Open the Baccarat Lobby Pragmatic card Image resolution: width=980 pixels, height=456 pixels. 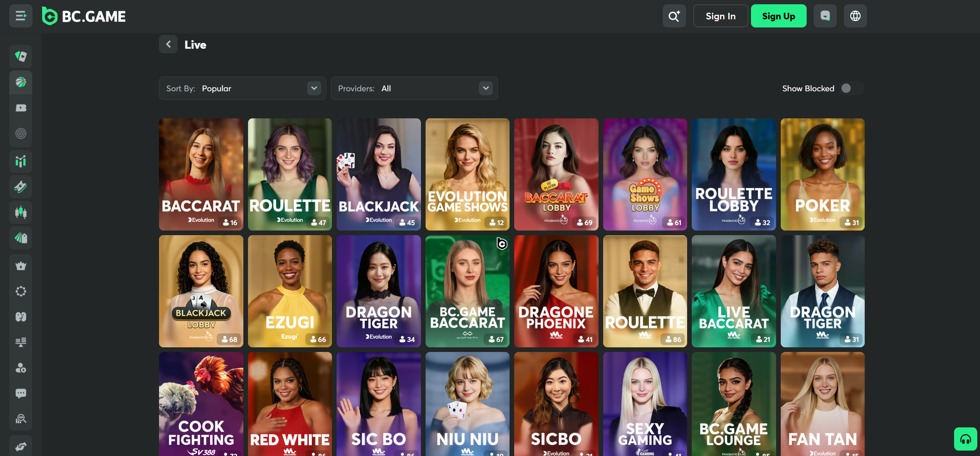click(x=556, y=174)
